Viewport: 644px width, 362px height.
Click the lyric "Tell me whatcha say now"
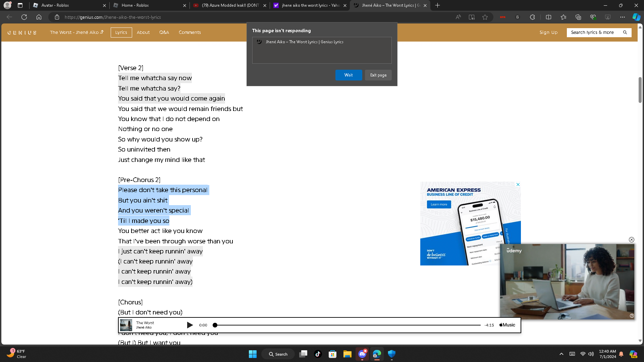pyautogui.click(x=155, y=78)
